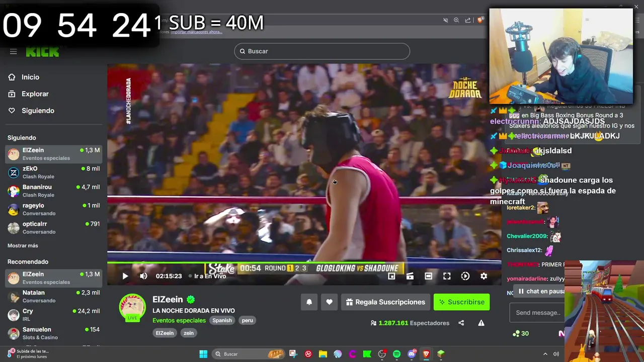Play the video stream
This screenshot has height=362, width=644.
click(125, 276)
